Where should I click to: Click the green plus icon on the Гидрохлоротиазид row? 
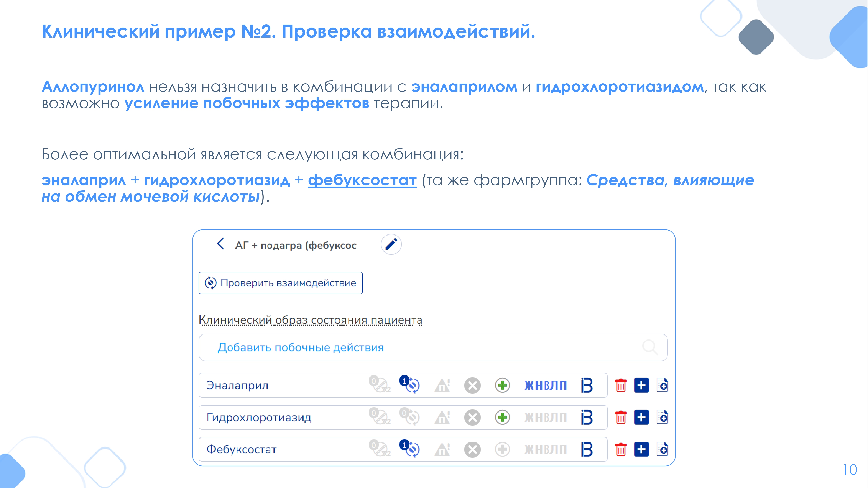502,417
